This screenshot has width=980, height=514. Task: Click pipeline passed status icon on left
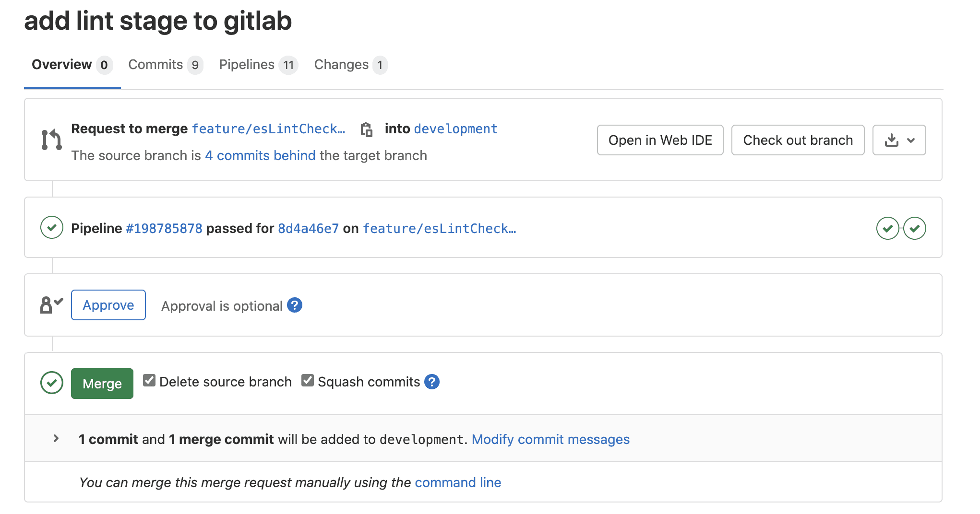point(52,228)
